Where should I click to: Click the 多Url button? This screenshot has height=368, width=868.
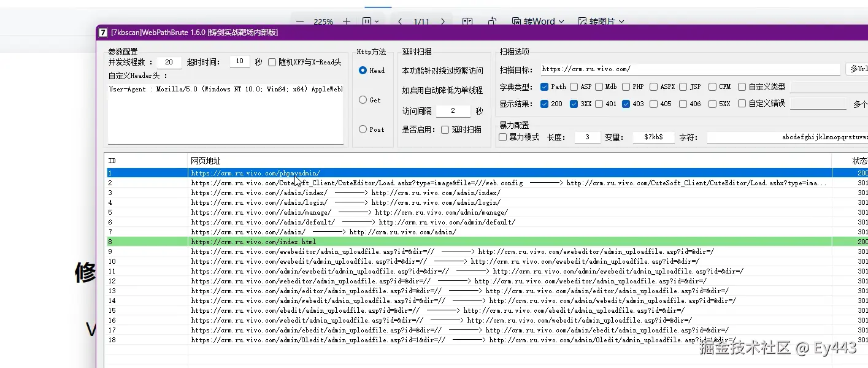[857, 69]
